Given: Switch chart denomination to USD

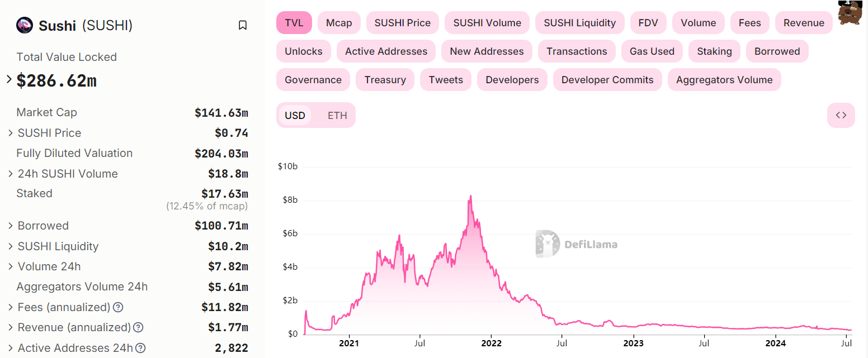Looking at the screenshot, I should coord(295,116).
